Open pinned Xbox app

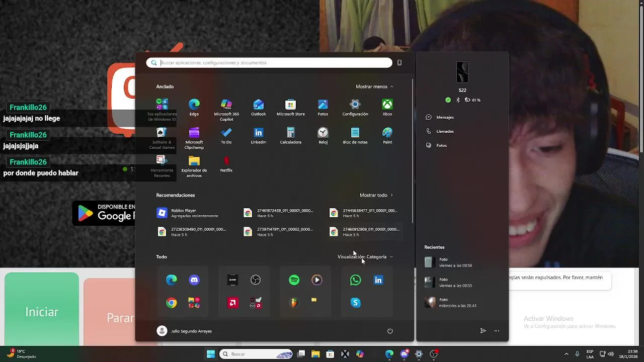(x=387, y=108)
